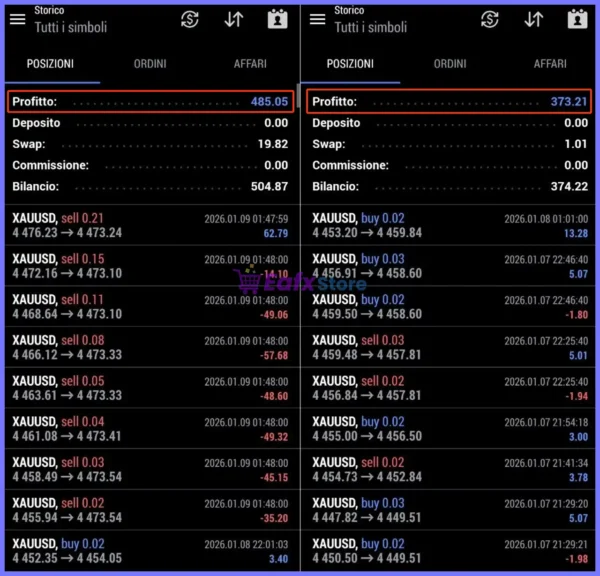
Task: Click Bilancio value 504.87
Action: (x=269, y=186)
